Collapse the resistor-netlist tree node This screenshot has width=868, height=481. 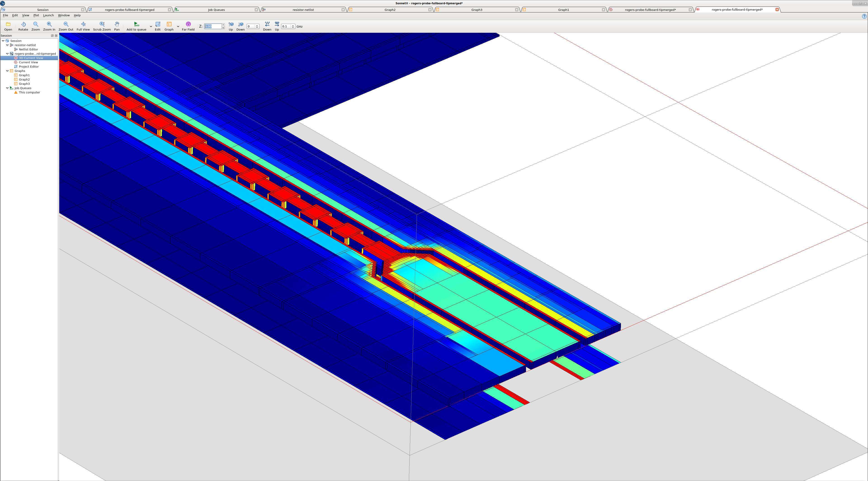tap(7, 45)
